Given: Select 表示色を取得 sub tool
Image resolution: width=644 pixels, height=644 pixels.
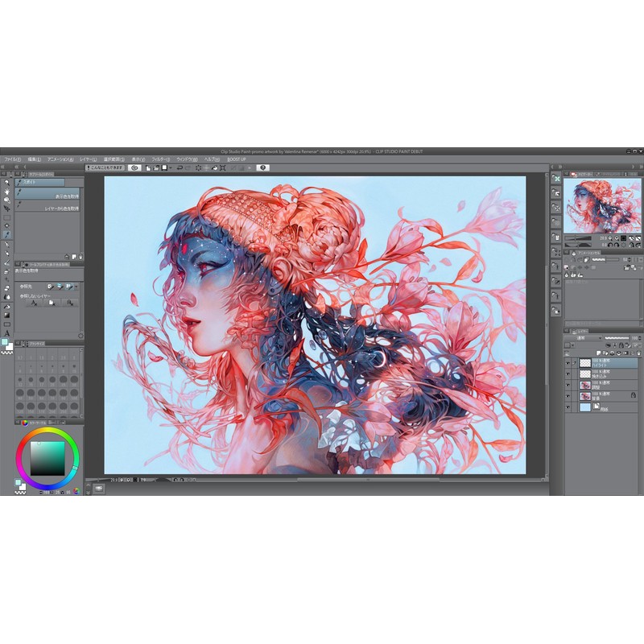Looking at the screenshot, I should pos(47,194).
